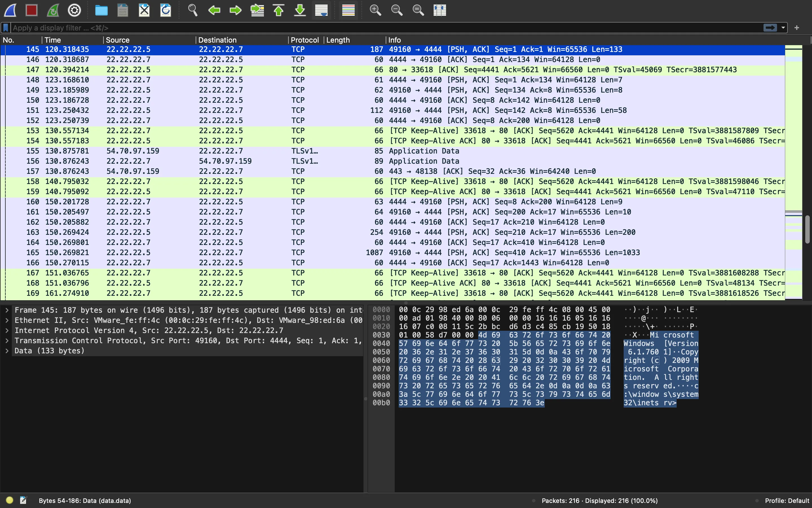Screen dimensions: 812x508
Task: Select packet 151 with length 112
Action: (x=392, y=110)
